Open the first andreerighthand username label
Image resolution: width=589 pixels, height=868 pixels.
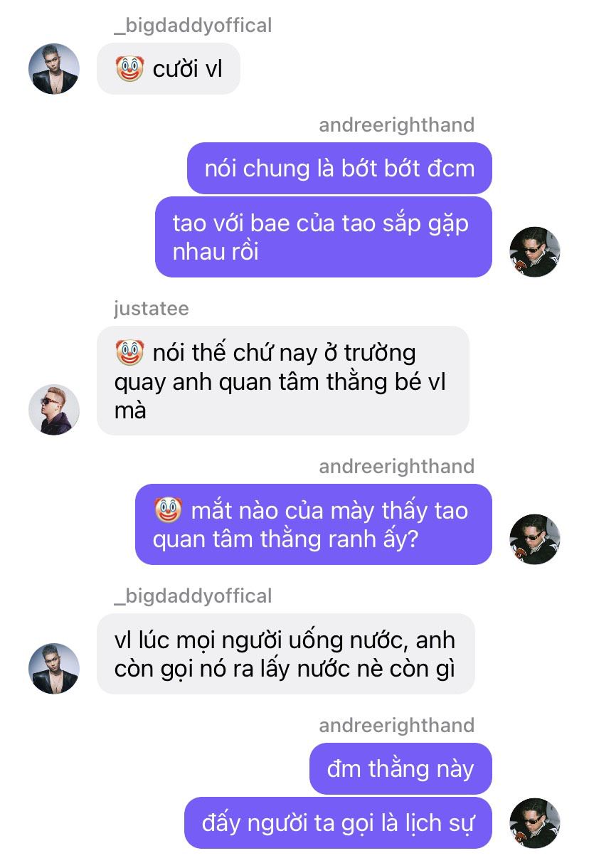[x=396, y=125]
